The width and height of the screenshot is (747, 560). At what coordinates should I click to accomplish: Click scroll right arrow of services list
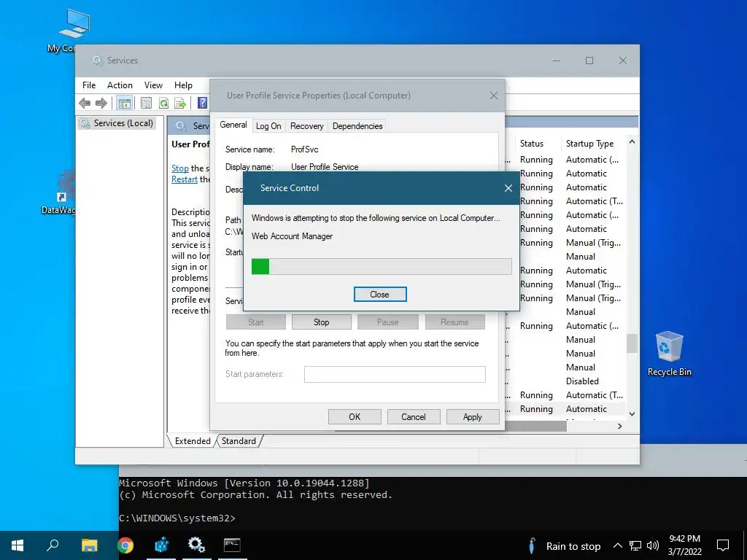(x=620, y=426)
